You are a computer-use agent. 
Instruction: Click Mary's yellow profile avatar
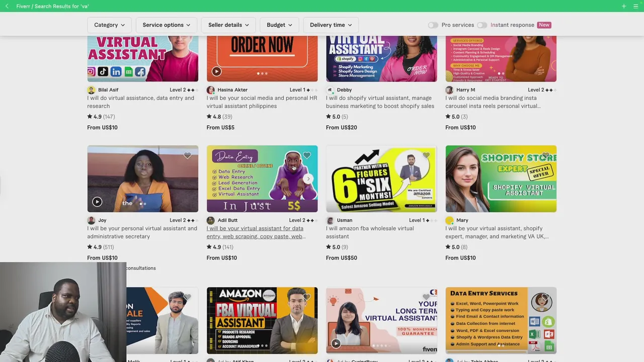click(449, 220)
